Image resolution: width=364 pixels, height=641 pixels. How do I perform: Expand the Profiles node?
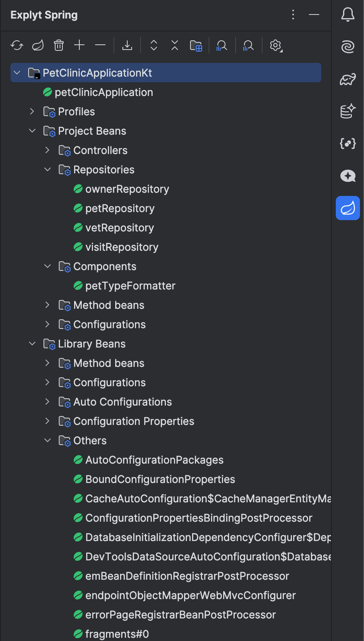tap(32, 111)
